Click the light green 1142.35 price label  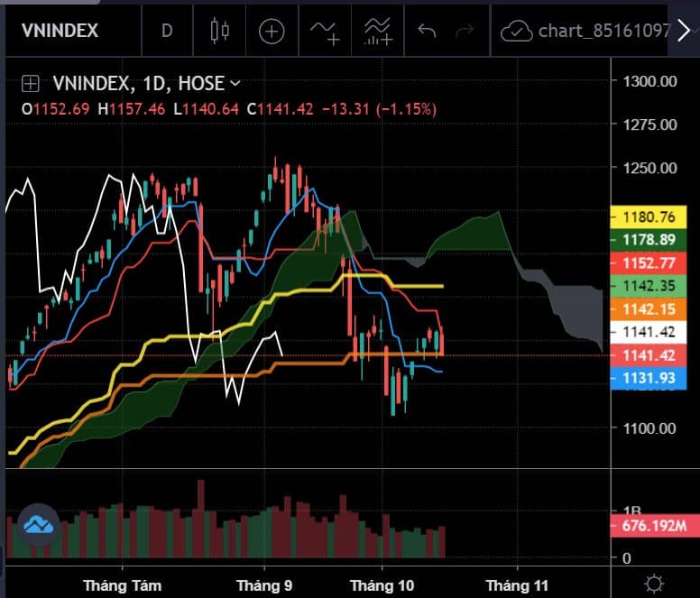[649, 286]
